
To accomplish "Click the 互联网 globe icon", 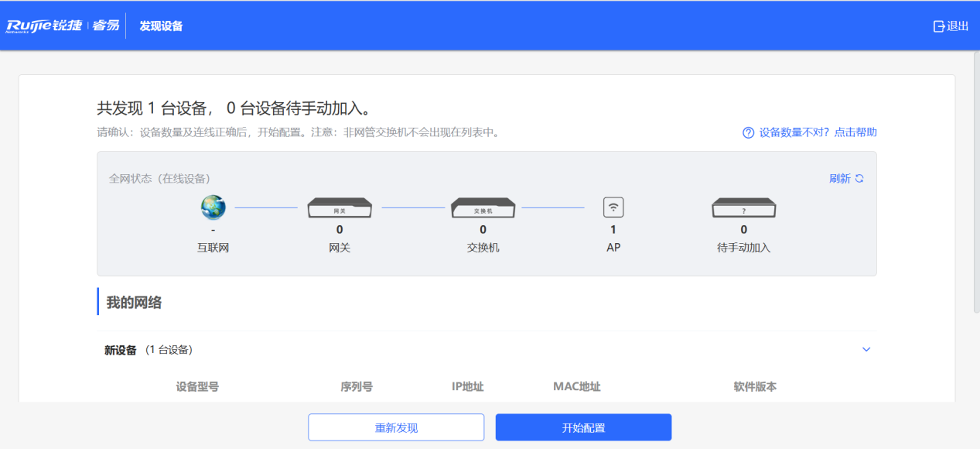I will (213, 207).
